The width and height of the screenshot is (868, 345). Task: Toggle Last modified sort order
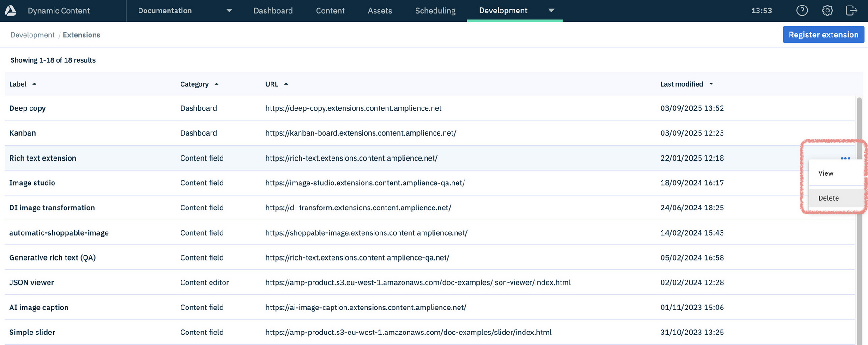(711, 84)
